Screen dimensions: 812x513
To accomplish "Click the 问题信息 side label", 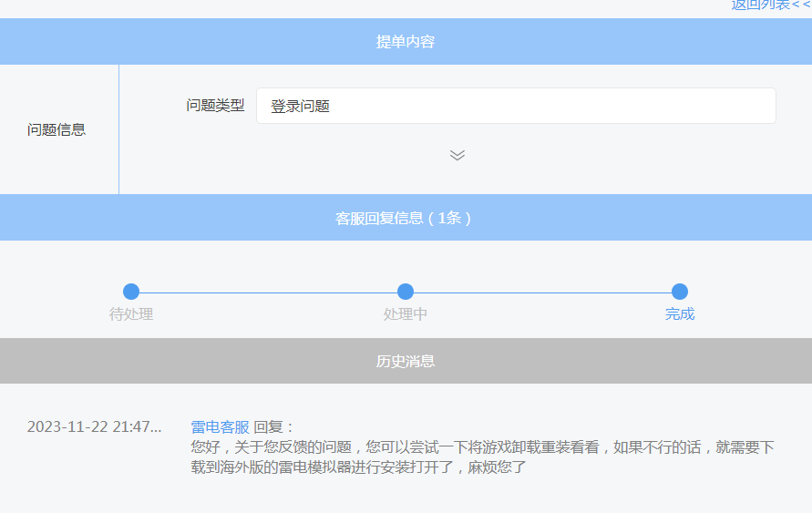I will point(57,129).
